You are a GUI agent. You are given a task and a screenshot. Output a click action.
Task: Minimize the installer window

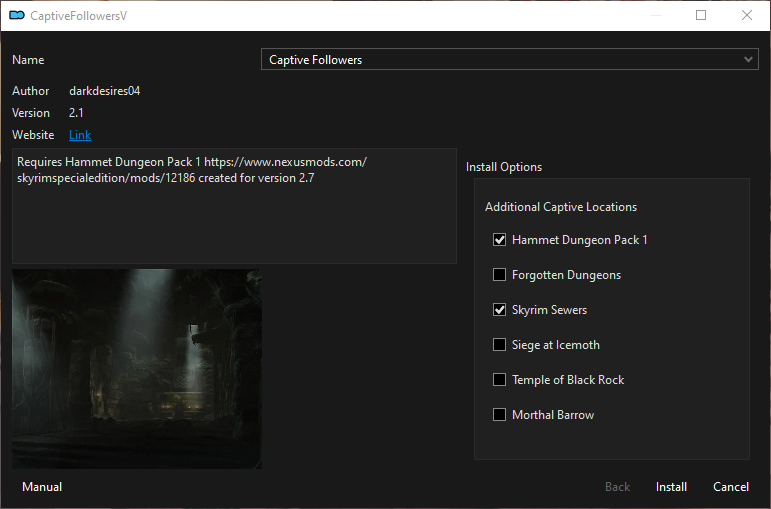coord(654,15)
